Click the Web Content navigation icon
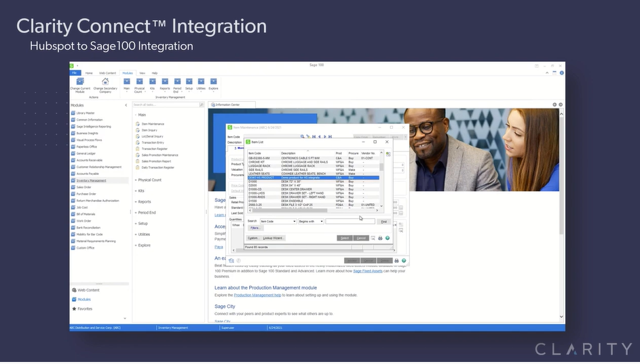640x364 pixels. coord(74,290)
